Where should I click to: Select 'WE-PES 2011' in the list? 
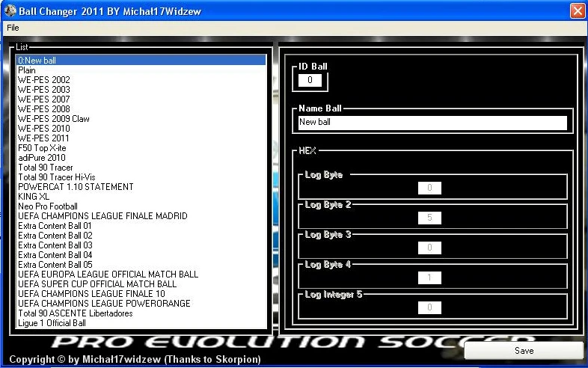click(141, 138)
